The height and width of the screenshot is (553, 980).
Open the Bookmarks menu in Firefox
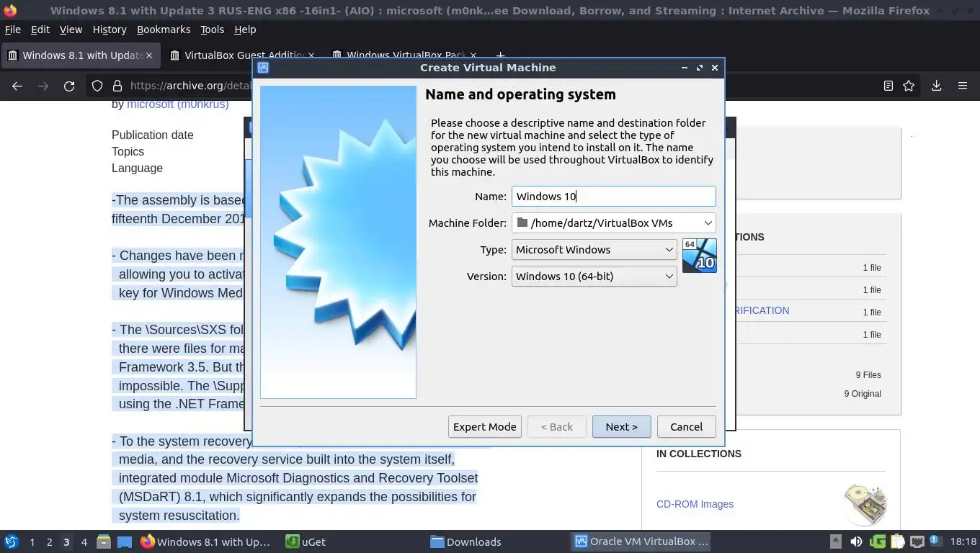coord(164,30)
